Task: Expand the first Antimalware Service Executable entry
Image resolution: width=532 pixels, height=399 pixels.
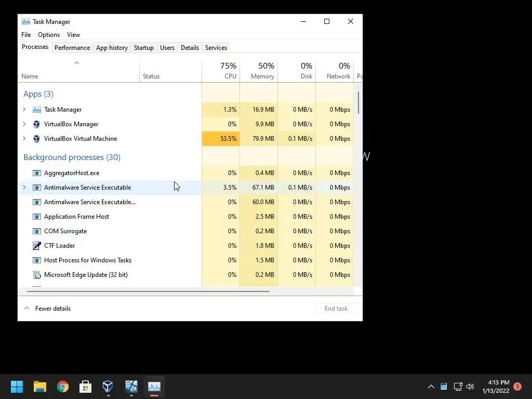Action: click(24, 188)
